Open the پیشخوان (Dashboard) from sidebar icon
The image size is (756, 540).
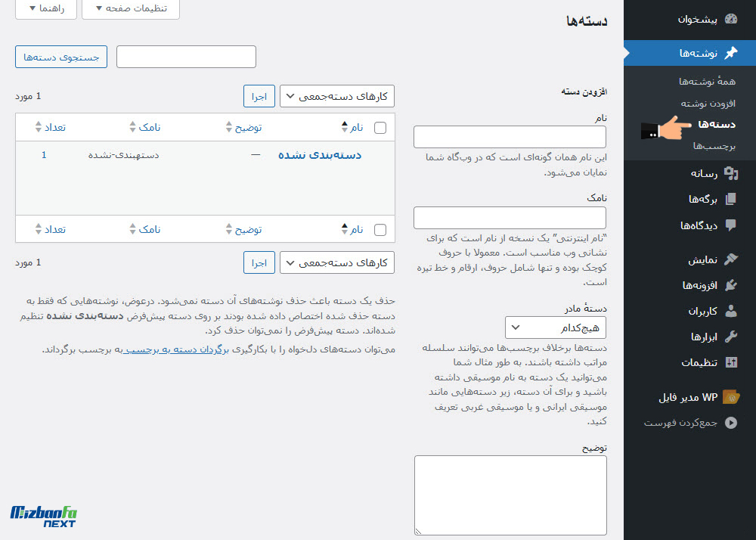pos(730,20)
